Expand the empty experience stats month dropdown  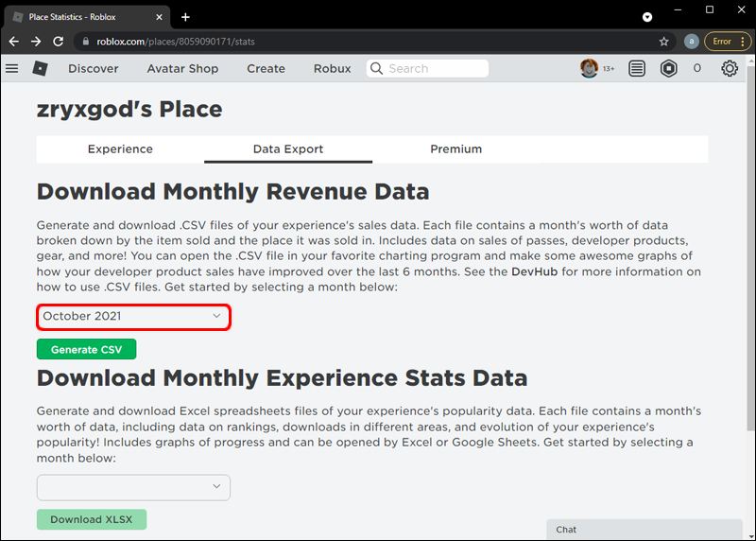pyautogui.click(x=133, y=487)
